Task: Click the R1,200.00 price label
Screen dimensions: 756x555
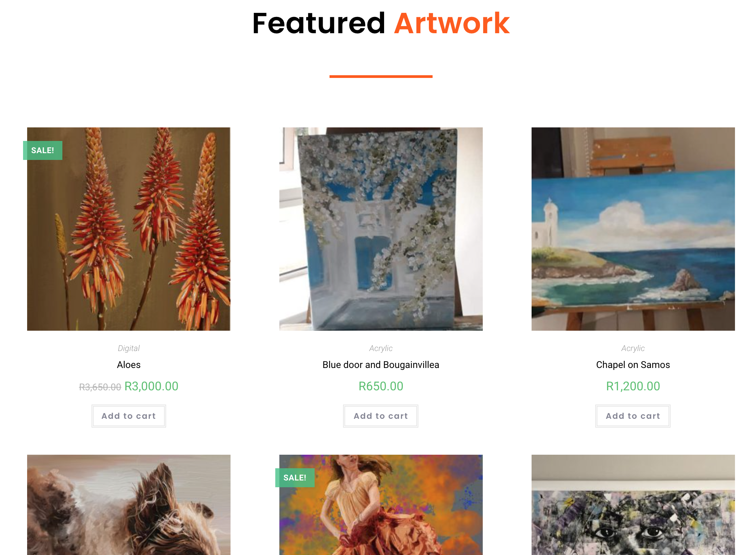Action: (x=633, y=386)
